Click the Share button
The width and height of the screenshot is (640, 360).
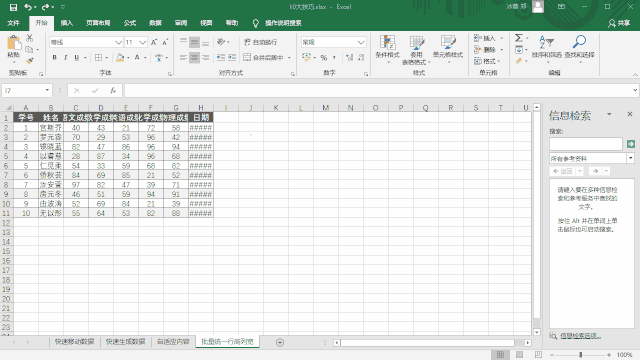point(619,23)
